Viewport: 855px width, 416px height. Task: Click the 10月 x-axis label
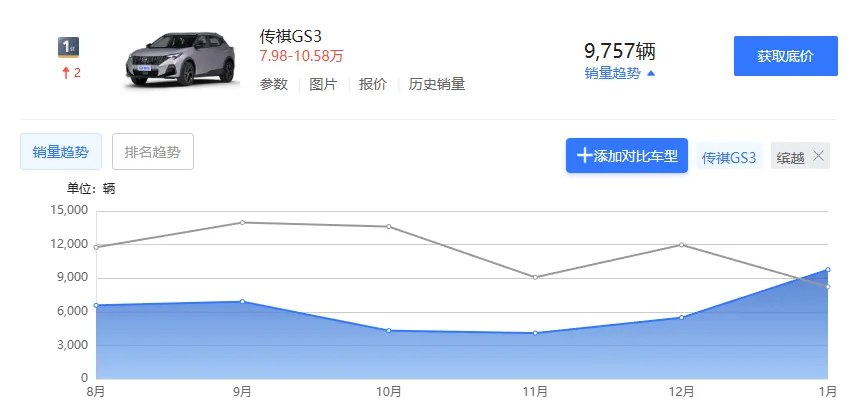[x=389, y=391]
